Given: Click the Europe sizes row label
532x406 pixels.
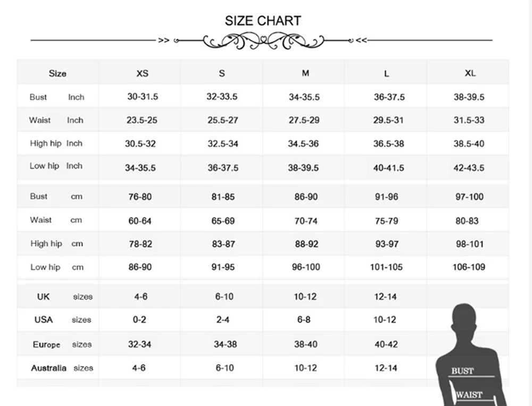Looking at the screenshot, I should point(62,344).
